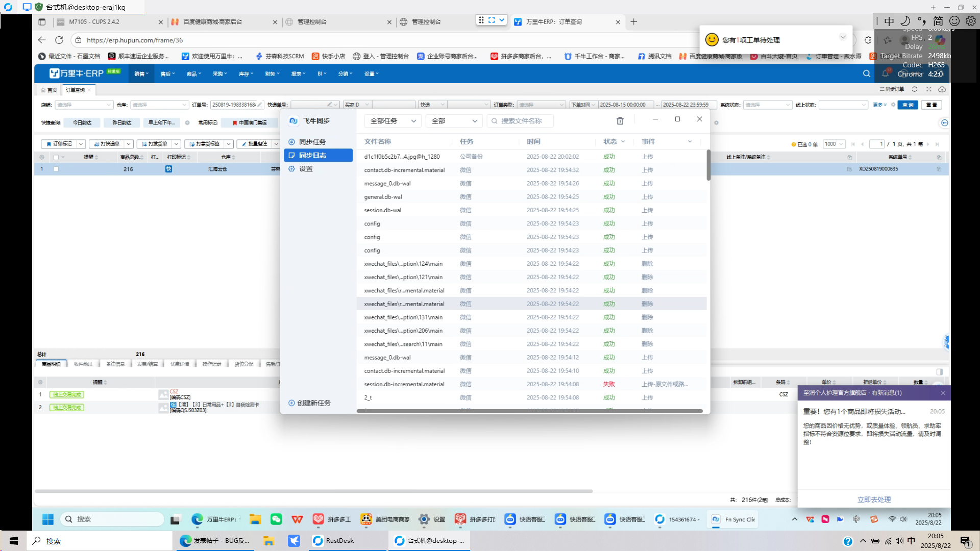Open the 店铺 select dropdown

(x=84, y=105)
